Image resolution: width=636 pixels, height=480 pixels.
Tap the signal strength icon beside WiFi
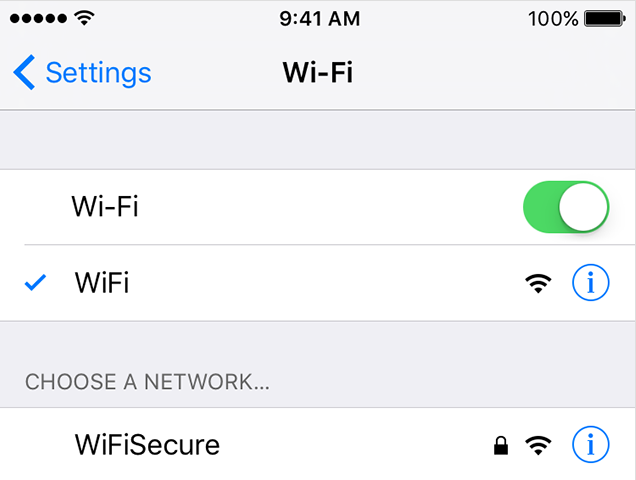(538, 283)
